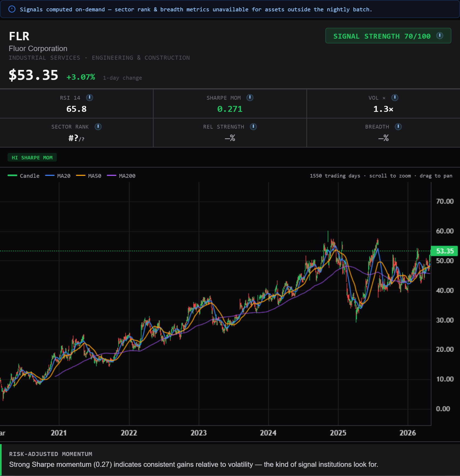460x476 pixels.
Task: Click the 0.00 price axis label
Action: pos(443,409)
